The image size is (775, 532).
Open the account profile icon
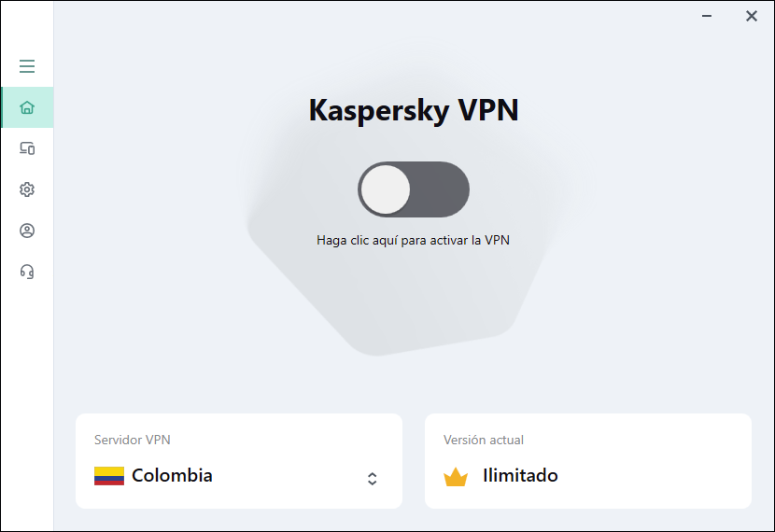click(27, 231)
